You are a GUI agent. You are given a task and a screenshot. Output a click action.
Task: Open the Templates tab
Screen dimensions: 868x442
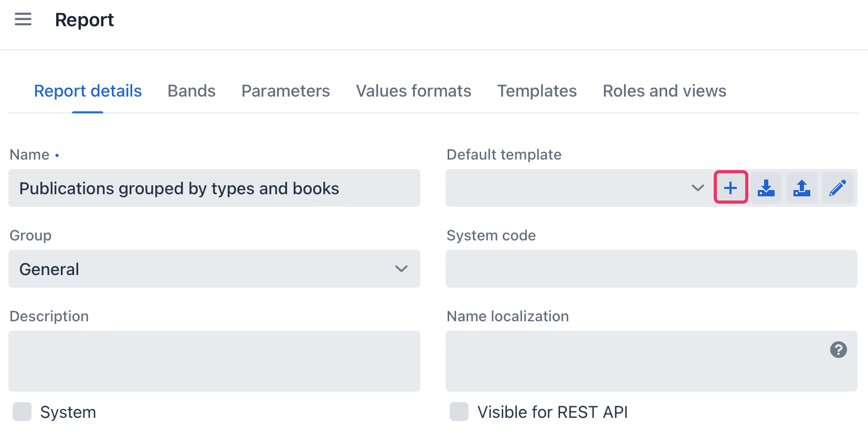coord(537,91)
